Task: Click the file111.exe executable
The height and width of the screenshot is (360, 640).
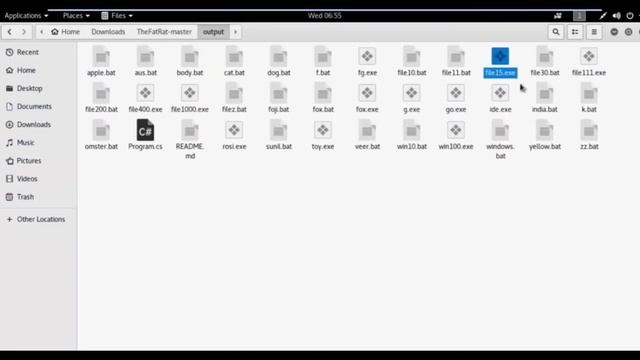Action: (589, 56)
